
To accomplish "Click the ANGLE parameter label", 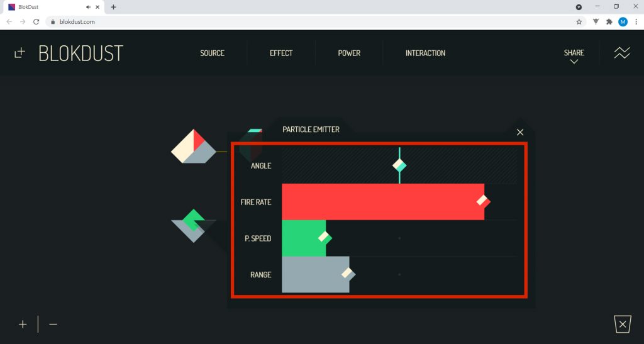I will [x=261, y=166].
